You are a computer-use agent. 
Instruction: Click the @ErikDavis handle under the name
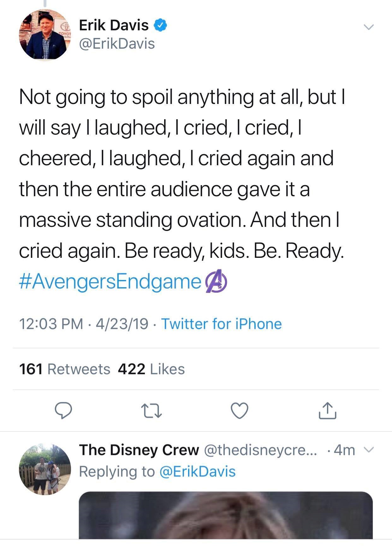coord(117,44)
